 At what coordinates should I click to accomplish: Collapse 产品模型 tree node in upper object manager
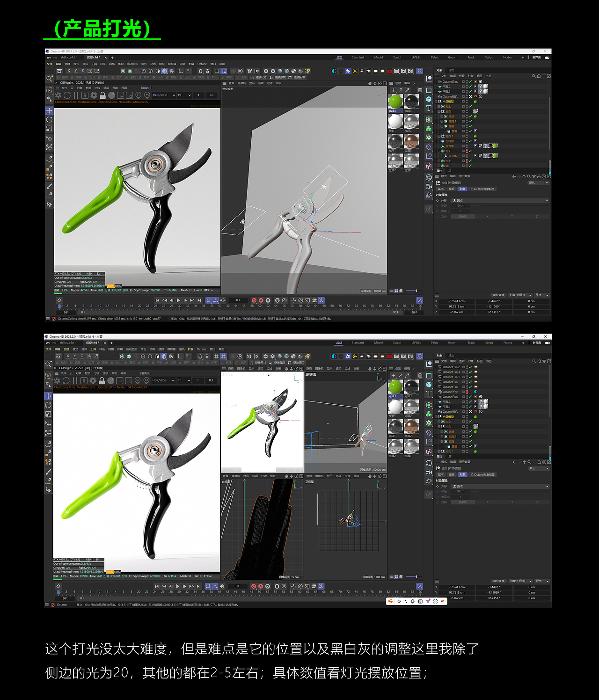tap(436, 102)
